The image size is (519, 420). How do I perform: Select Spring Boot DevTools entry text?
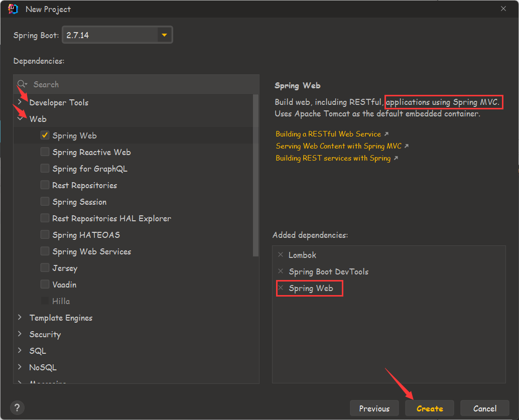click(x=328, y=271)
